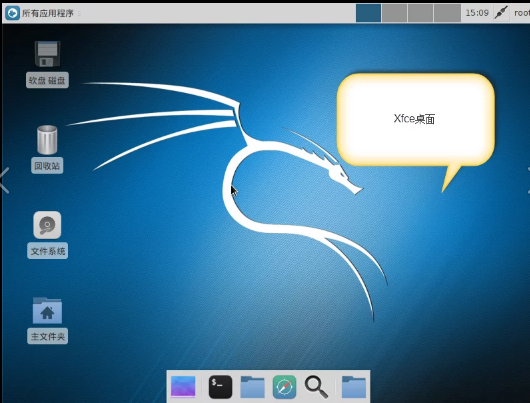Go to previous slide with left arrow
530x403 pixels.
[x=4, y=180]
